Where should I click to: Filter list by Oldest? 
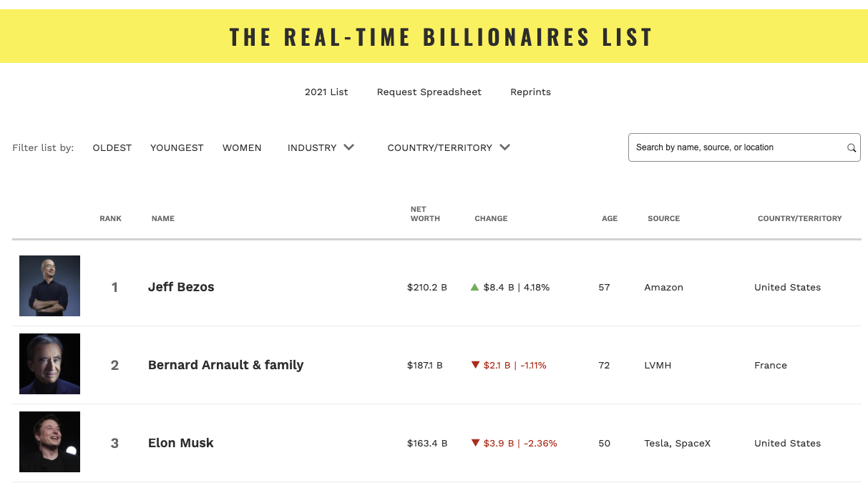pos(112,147)
